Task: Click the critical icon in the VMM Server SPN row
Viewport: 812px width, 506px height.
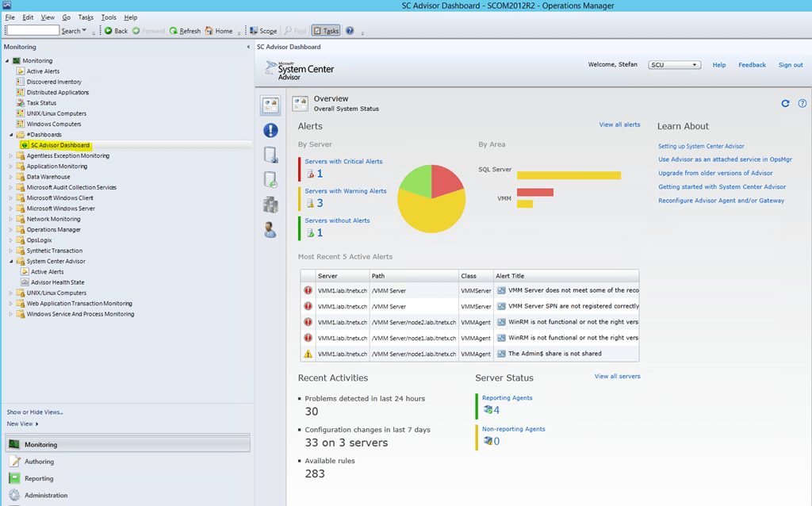Action: point(308,306)
